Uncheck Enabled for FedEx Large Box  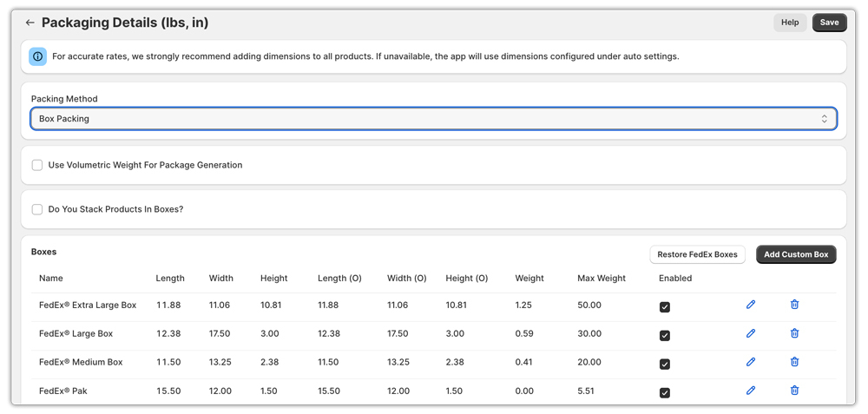(x=665, y=336)
